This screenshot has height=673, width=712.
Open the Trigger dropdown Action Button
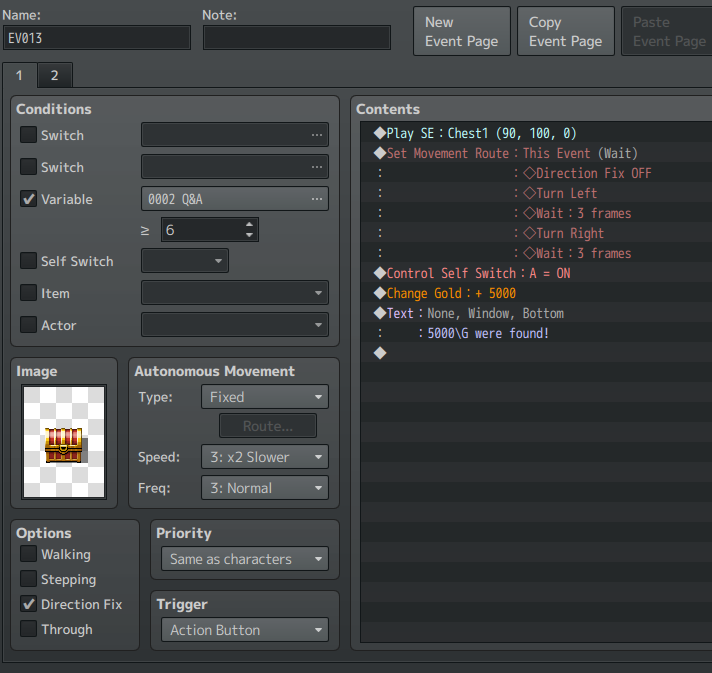click(245, 630)
